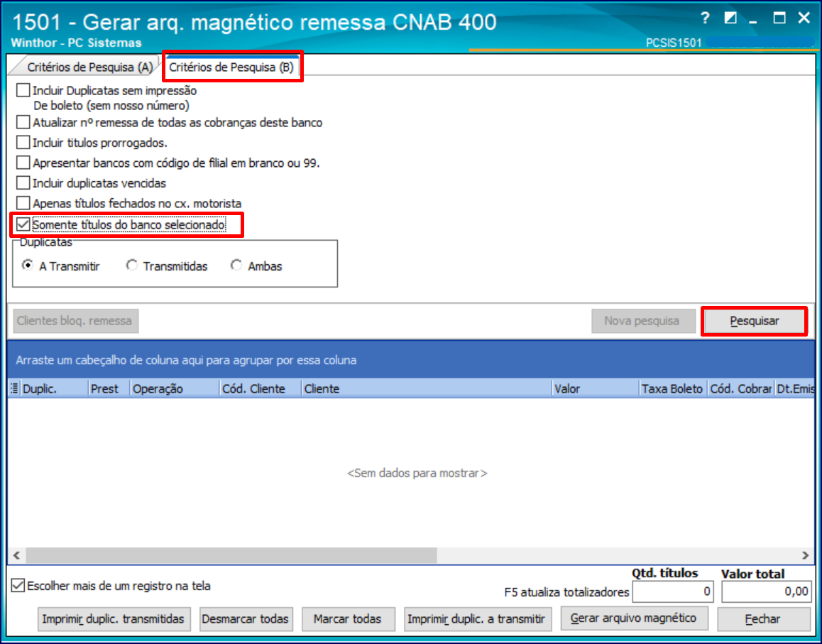Click the horizontal scrollbar thumb

(231, 555)
